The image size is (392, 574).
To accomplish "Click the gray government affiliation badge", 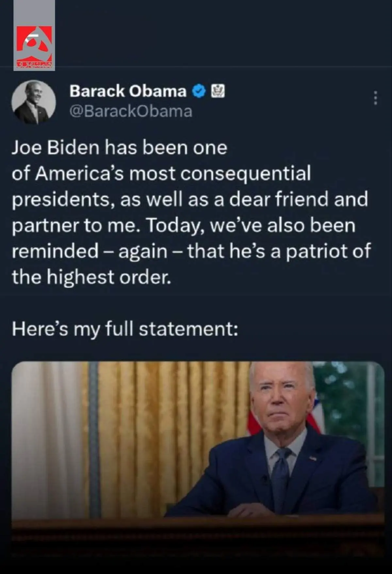I will 218,91.
